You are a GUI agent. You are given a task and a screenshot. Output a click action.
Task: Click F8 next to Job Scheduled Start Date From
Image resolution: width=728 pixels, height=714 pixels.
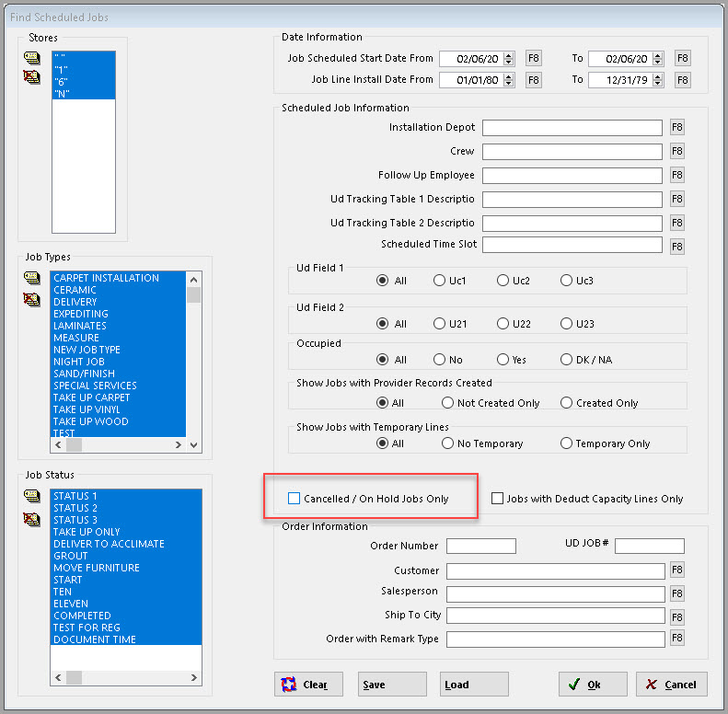point(534,59)
